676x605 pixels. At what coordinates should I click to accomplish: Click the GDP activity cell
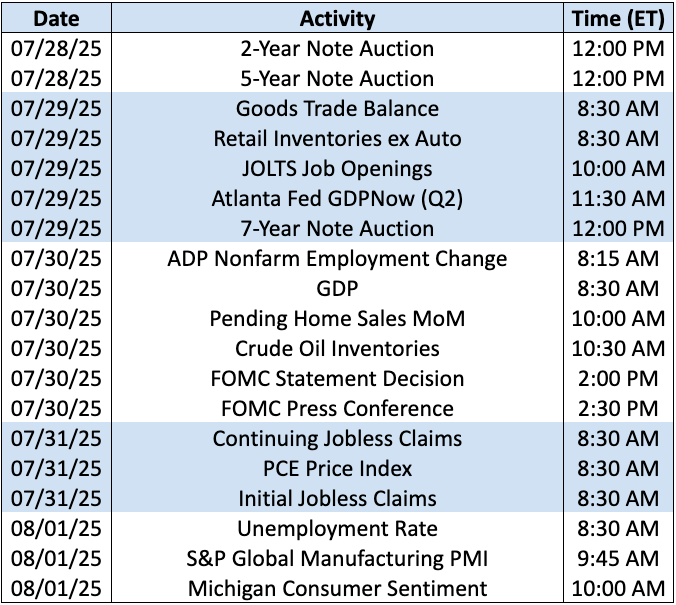click(x=337, y=288)
